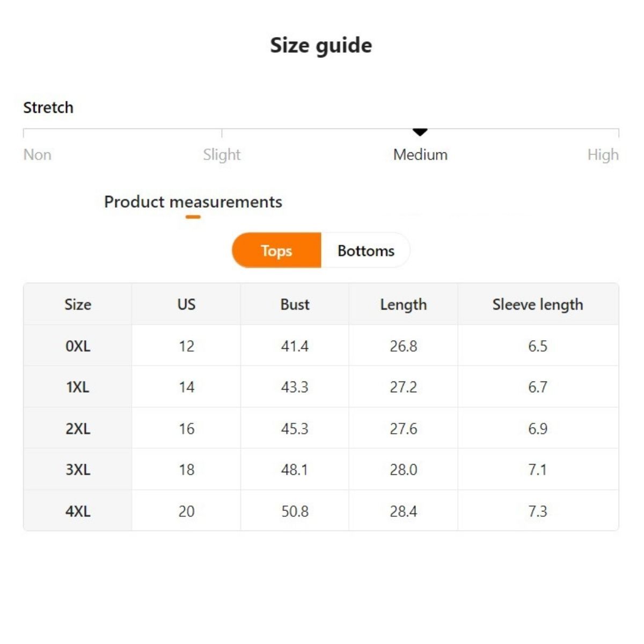This screenshot has width=644, height=644.
Task: Click the Length column header
Action: tap(403, 304)
